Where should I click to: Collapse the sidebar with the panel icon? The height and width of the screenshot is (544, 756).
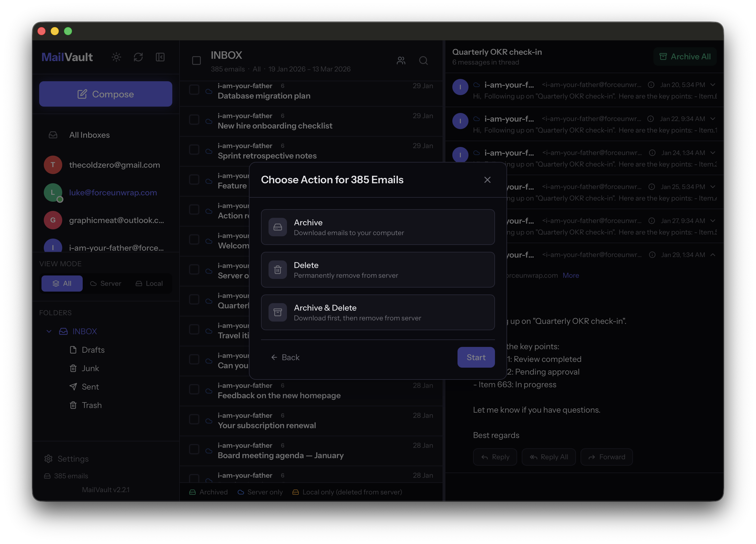(x=160, y=57)
